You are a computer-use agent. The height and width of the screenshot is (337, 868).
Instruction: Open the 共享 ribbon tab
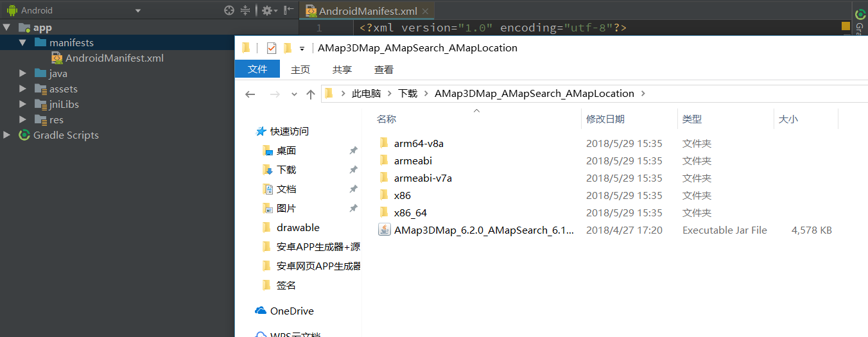pyautogui.click(x=342, y=69)
